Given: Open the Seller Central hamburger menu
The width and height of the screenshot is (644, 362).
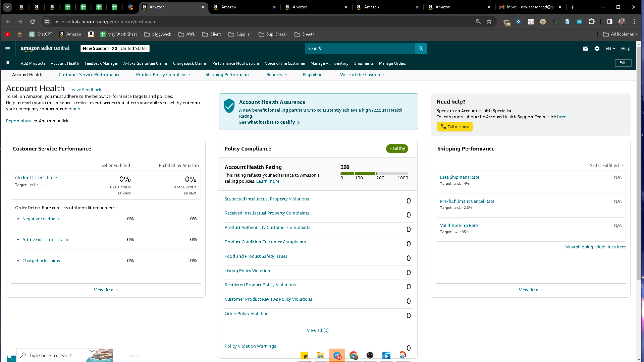Looking at the screenshot, I should tap(8, 49).
